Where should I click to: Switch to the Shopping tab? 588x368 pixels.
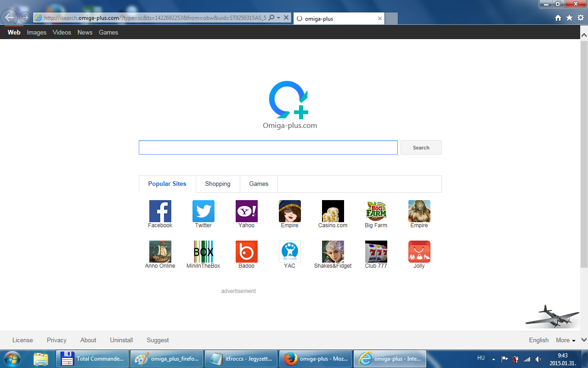(218, 184)
